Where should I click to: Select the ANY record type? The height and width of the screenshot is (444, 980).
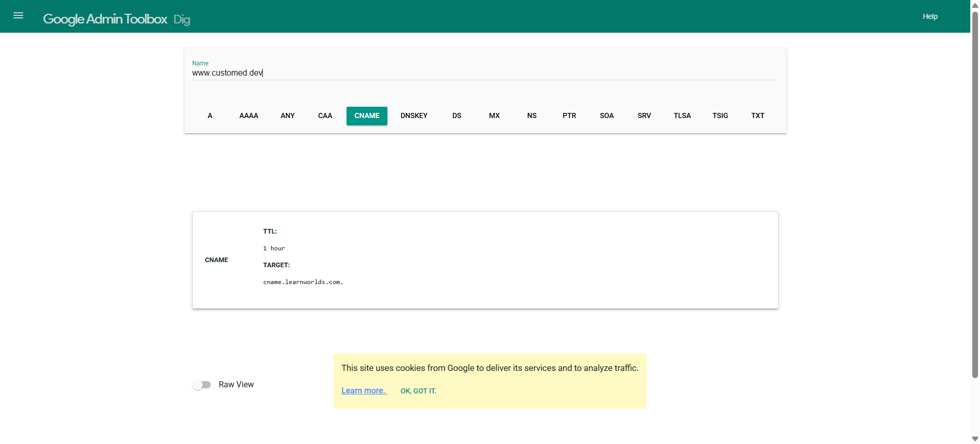pyautogui.click(x=287, y=116)
